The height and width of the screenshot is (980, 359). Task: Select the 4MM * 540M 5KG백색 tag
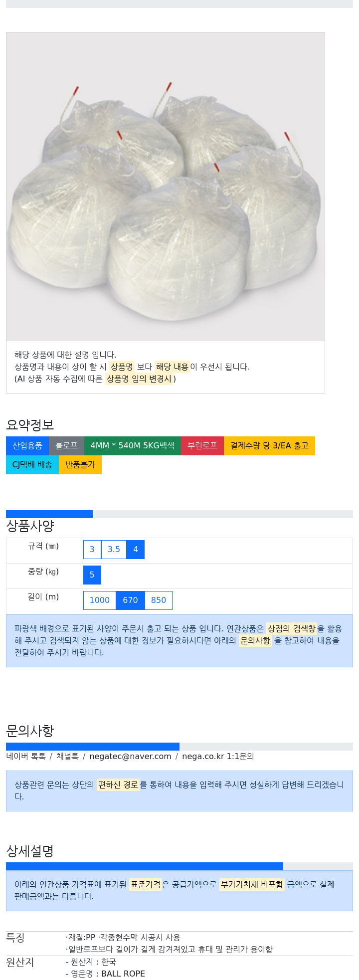point(133,446)
